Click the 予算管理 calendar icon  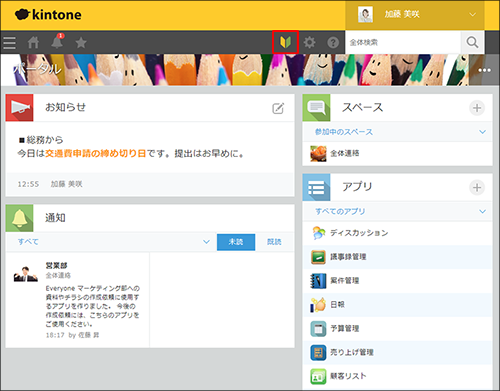(318, 329)
